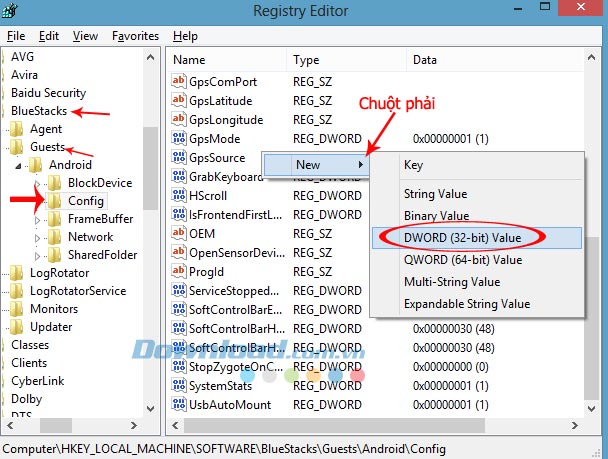The image size is (608, 459).
Task: Click values pane scroll down arrow
Action: pyautogui.click(x=591, y=409)
